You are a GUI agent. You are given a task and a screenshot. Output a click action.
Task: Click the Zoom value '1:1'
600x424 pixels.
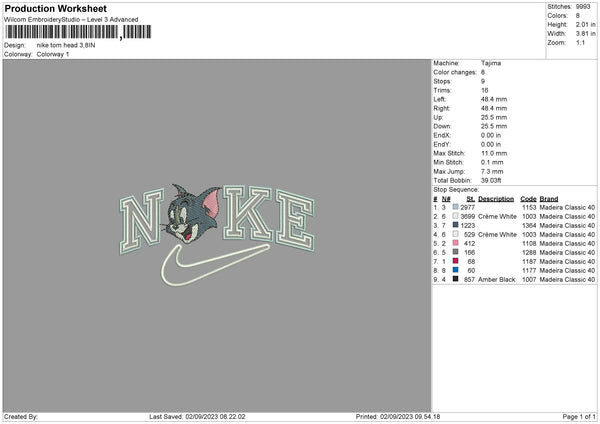[580, 42]
